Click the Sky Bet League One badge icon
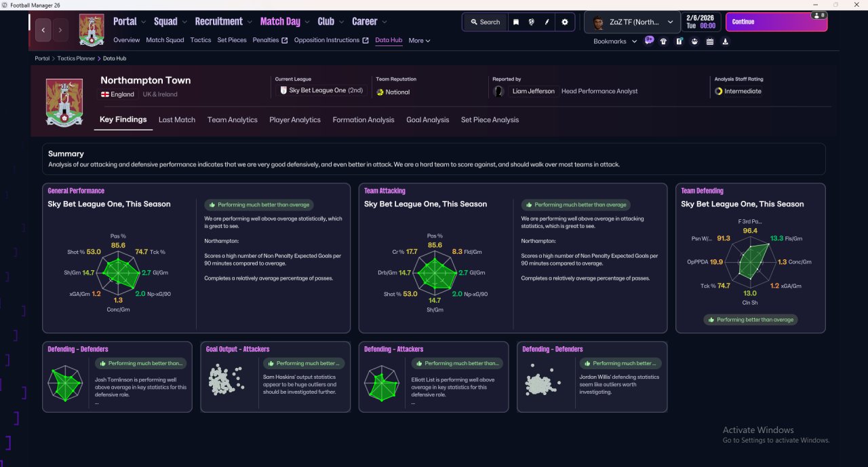 (283, 90)
